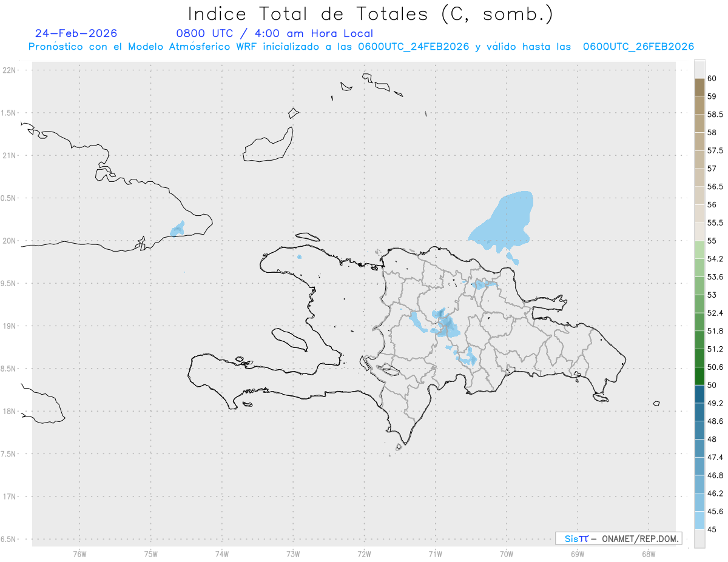This screenshot has width=728, height=562.
Task: Click the "17N" latitude label
Action: coord(10,497)
